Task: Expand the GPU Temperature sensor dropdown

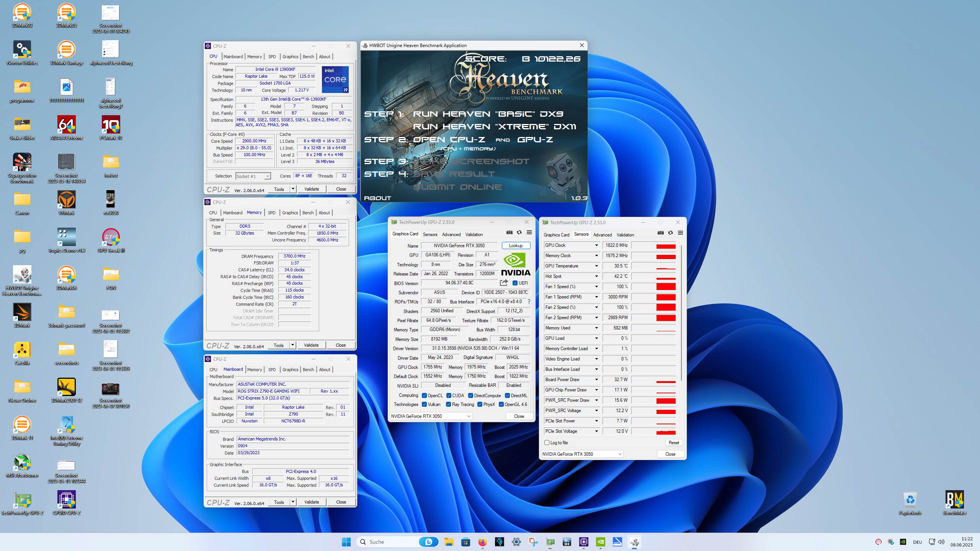Action: (596, 266)
